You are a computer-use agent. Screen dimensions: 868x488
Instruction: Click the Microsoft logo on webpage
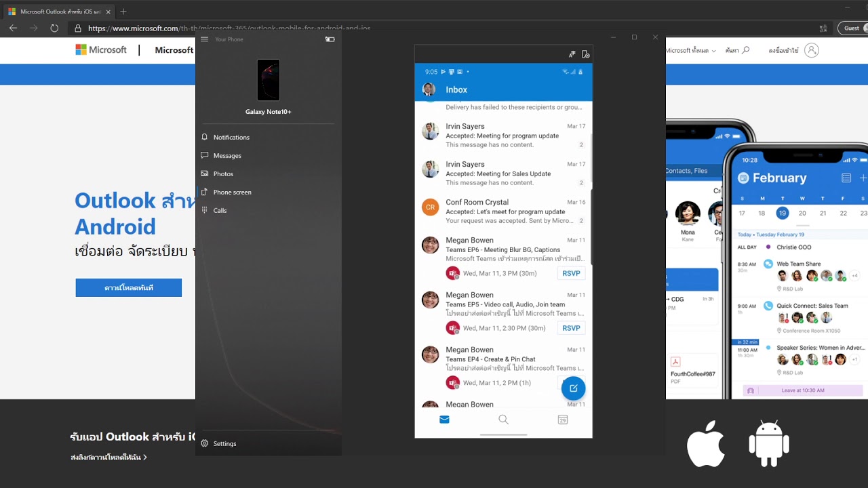pos(101,49)
